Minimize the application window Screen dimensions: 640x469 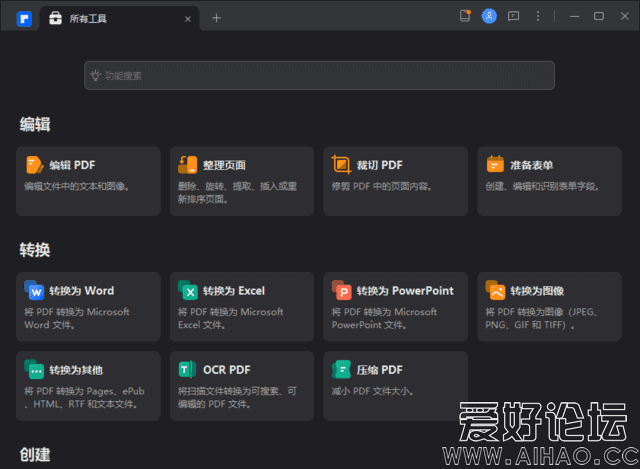click(x=575, y=16)
